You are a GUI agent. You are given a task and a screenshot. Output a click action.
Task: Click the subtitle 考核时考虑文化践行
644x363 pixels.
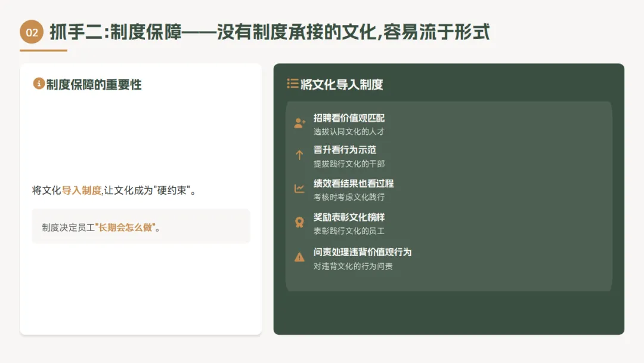(x=349, y=197)
